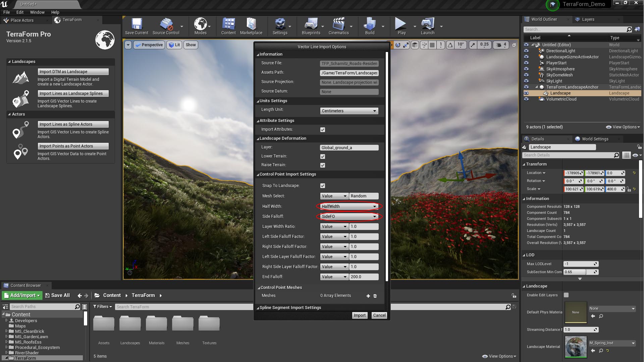Cancel the Vector Line Import dialog
The image size is (644, 362).
tap(379, 315)
